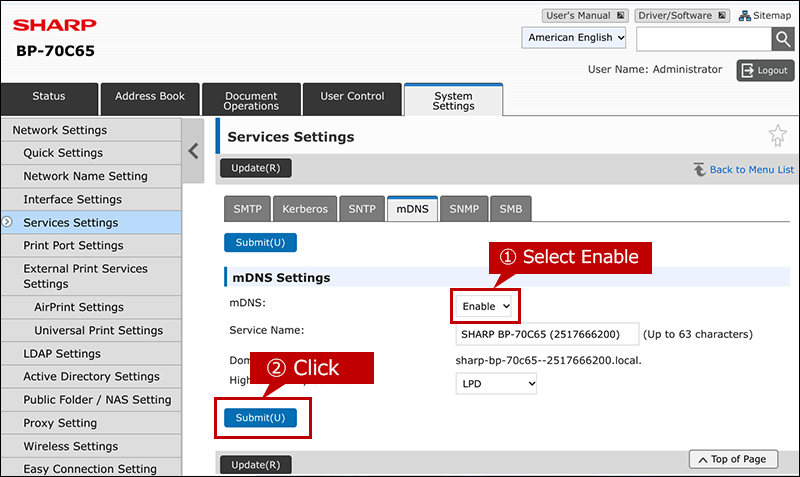800x477 pixels.
Task: Open Proxy Setting in sidebar
Action: 91,423
